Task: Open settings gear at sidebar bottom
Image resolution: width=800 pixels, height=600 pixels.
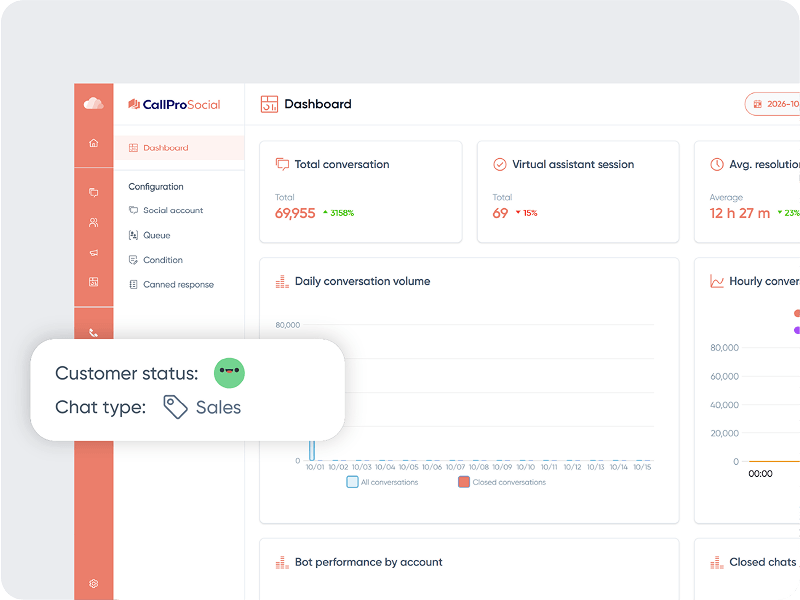Action: point(93,583)
